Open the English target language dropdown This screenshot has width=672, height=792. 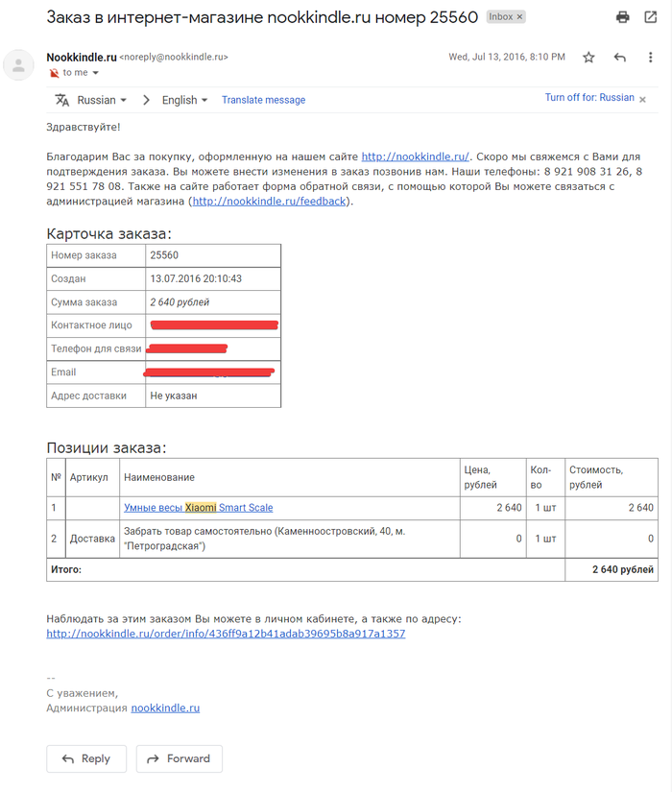click(185, 100)
